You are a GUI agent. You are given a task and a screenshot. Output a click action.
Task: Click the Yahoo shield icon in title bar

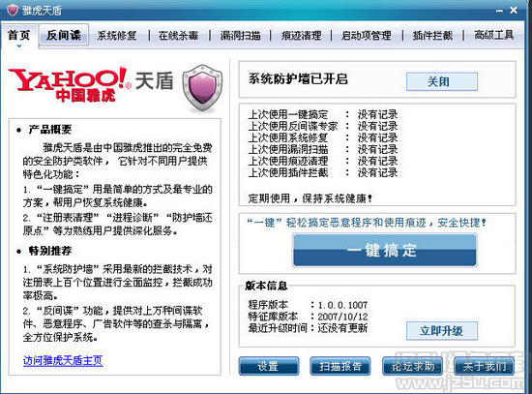pos(13,10)
